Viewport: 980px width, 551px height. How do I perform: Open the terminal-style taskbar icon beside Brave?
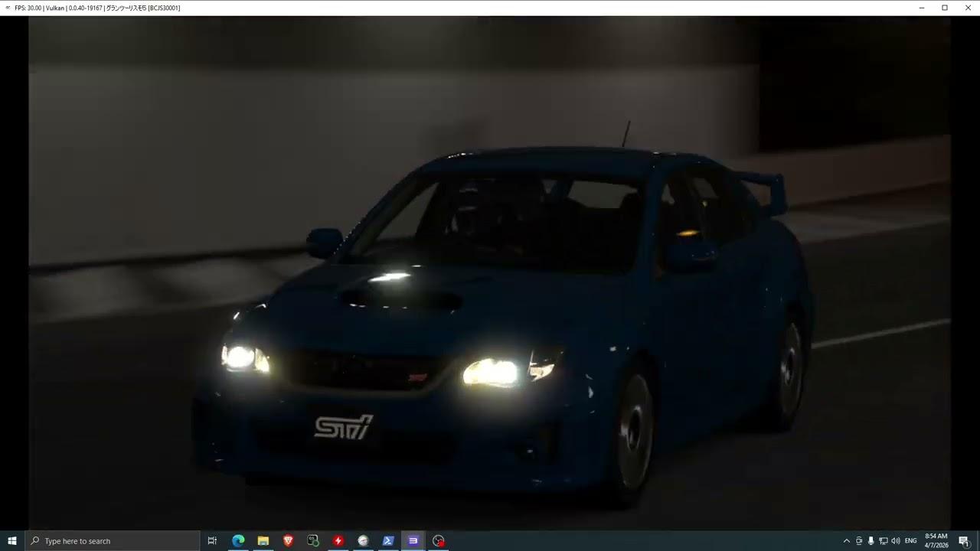(x=313, y=541)
